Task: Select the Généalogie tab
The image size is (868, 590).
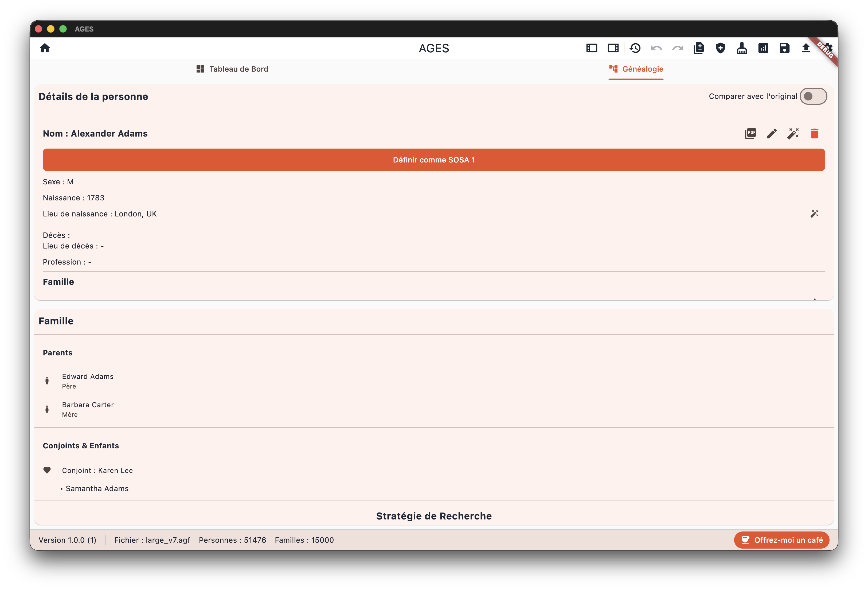Action: tap(636, 69)
